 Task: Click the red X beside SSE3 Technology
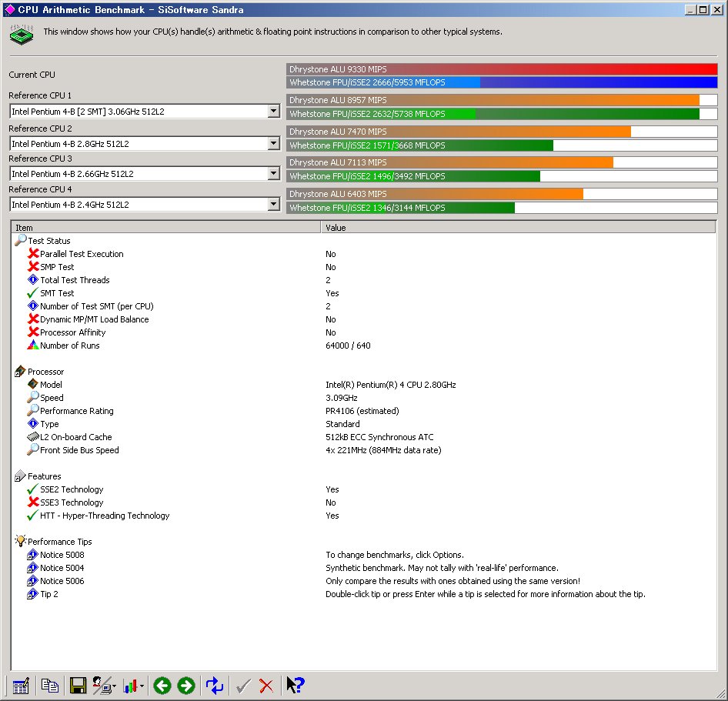33,502
